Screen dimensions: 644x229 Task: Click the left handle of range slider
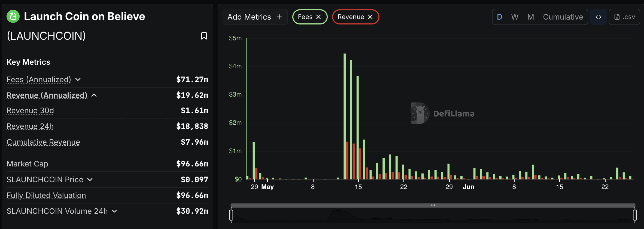[x=231, y=215]
